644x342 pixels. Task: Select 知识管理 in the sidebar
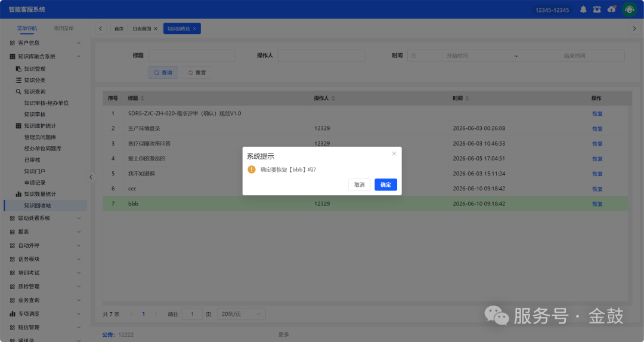(x=35, y=69)
